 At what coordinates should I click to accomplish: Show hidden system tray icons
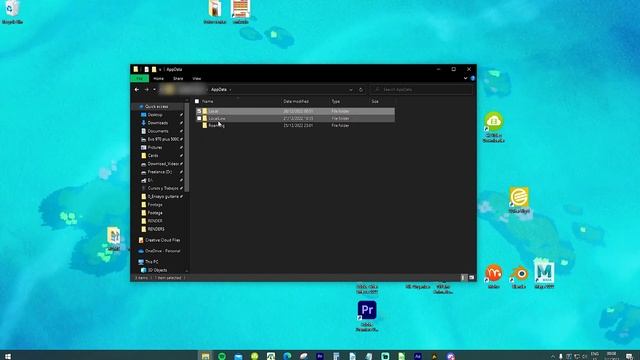pyautogui.click(x=553, y=356)
